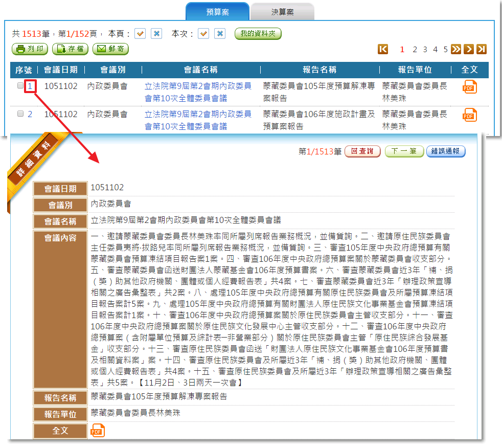This screenshot has width=502, height=448.
Task: Jump to the first page of results
Action: [x=383, y=49]
